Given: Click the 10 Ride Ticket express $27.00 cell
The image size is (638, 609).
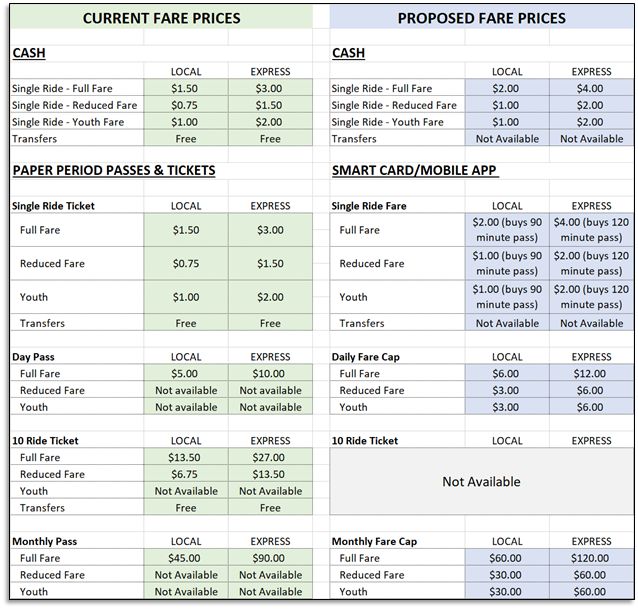Looking at the screenshot, I should [271, 457].
